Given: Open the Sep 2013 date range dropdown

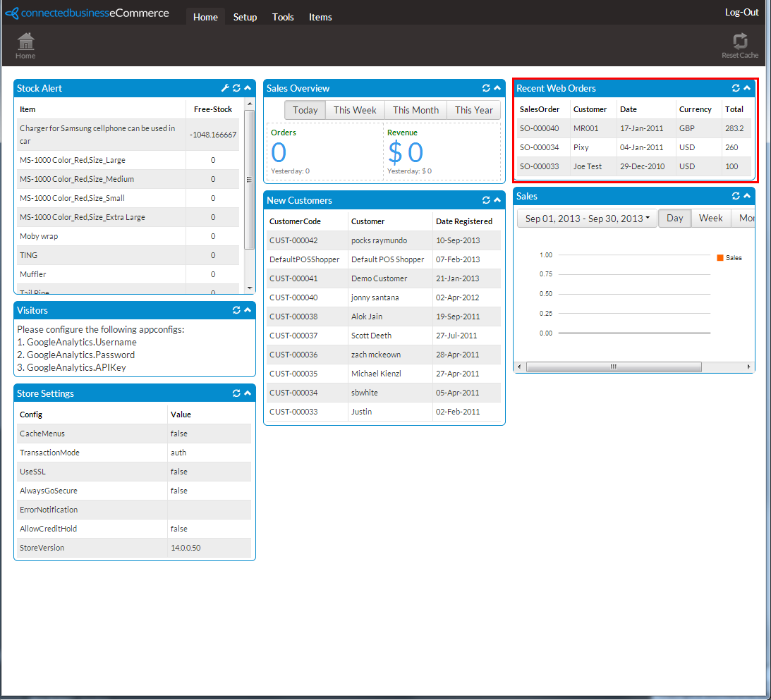Looking at the screenshot, I should (587, 218).
